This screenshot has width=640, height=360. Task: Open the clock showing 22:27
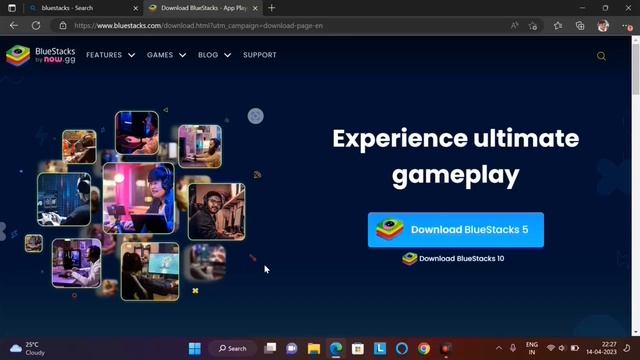point(601,348)
